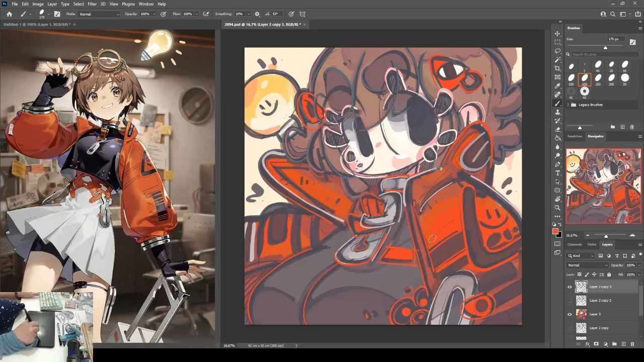644x362 pixels.
Task: Delete layer with Layers panel trash icon
Action: point(632,344)
